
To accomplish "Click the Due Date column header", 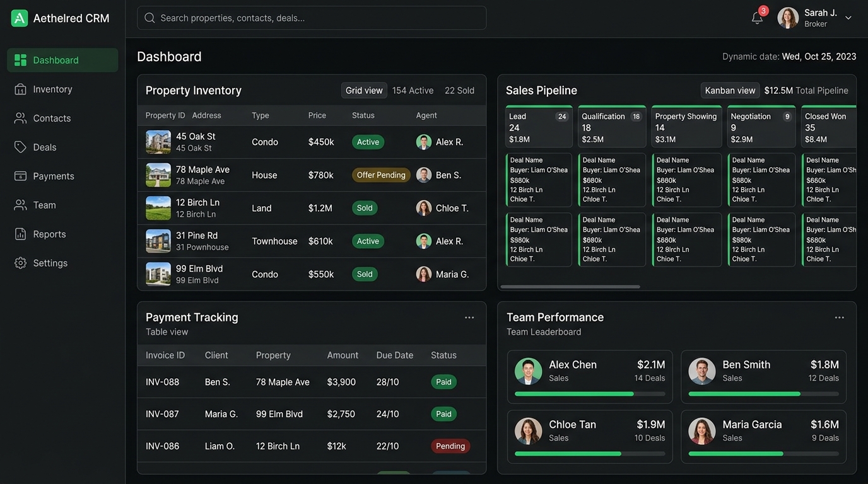I will click(x=395, y=355).
